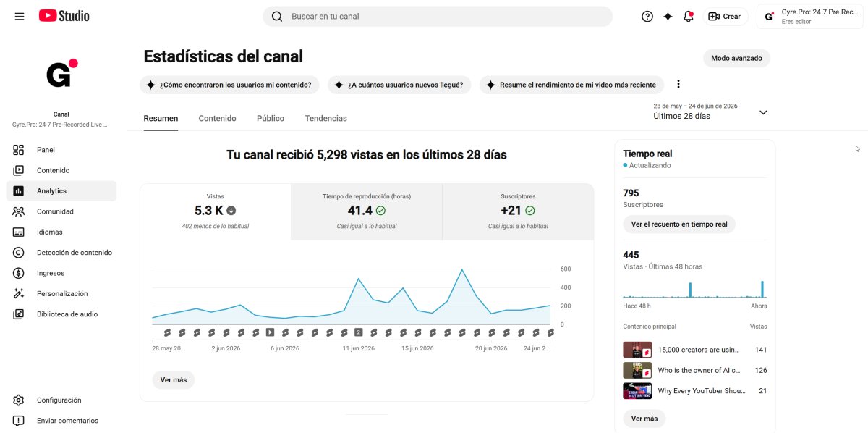This screenshot has width=868, height=433.
Task: Click Ver más in Tiempo real card
Action: (644, 419)
